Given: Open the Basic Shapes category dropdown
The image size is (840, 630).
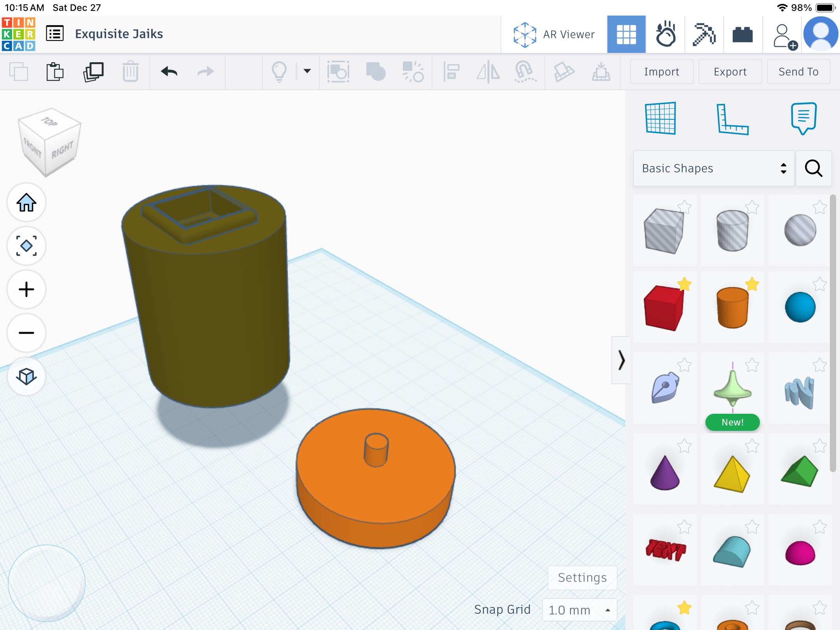Looking at the screenshot, I should coord(714,168).
